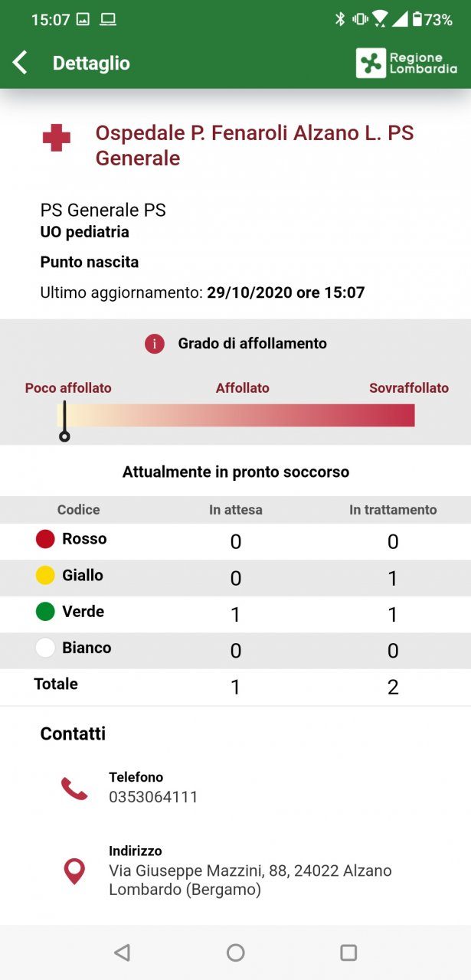The width and height of the screenshot is (471, 980).
Task: Tap the crowding gradient bar marker
Action: [x=65, y=435]
